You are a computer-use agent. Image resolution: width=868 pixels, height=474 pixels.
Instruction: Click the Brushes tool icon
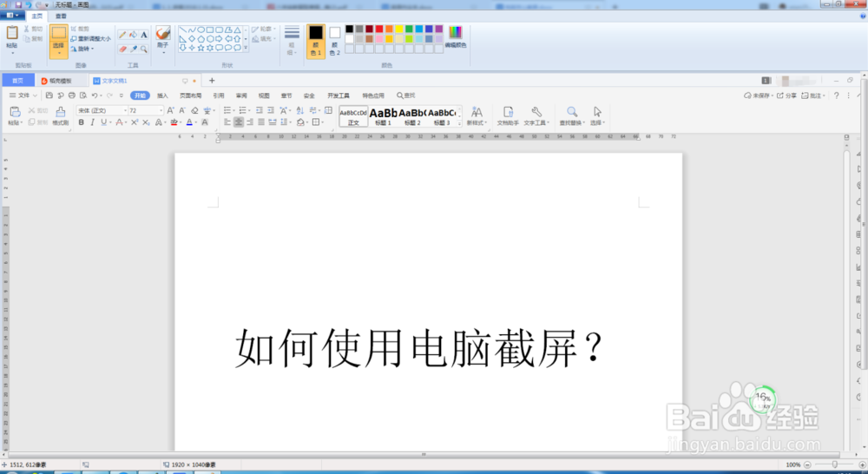click(x=163, y=32)
